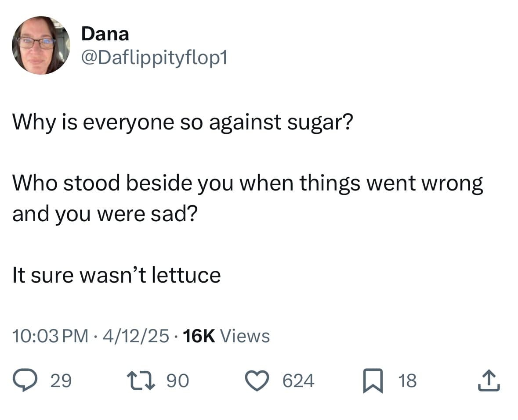This screenshot has width=518, height=420.
Task: Click the line "It sure wasn't lettuce"
Action: pyautogui.click(x=116, y=275)
